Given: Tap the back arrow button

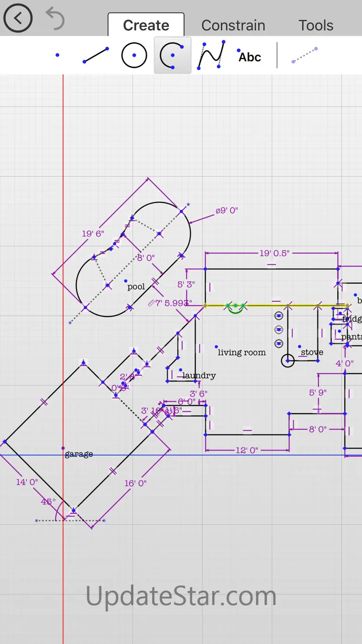Looking at the screenshot, I should 18,18.
